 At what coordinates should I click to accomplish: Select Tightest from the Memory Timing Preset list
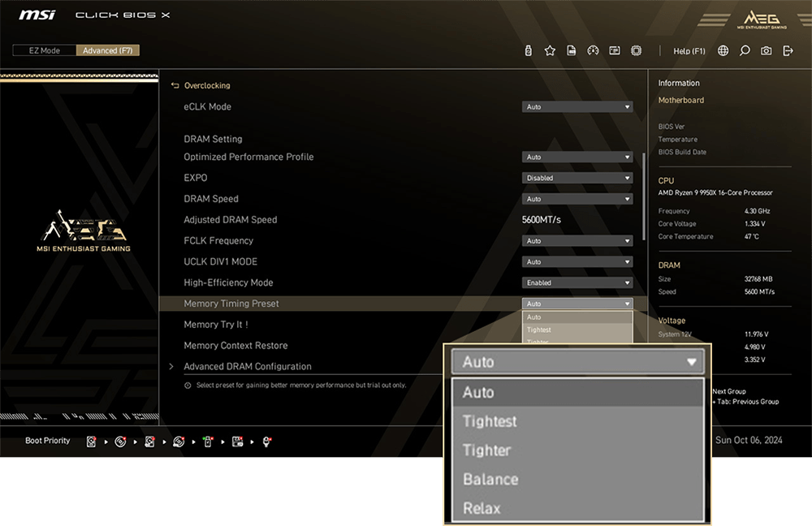[490, 421]
